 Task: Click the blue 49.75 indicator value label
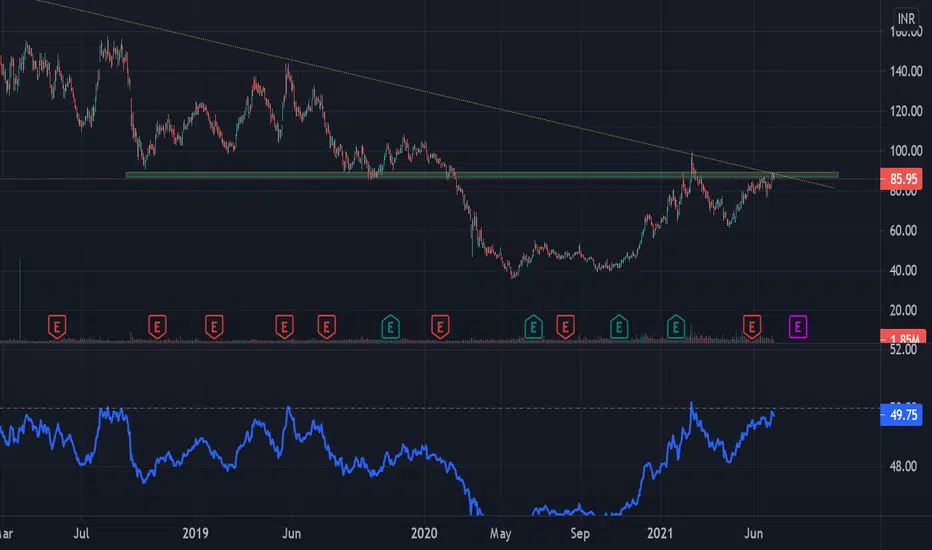(901, 414)
